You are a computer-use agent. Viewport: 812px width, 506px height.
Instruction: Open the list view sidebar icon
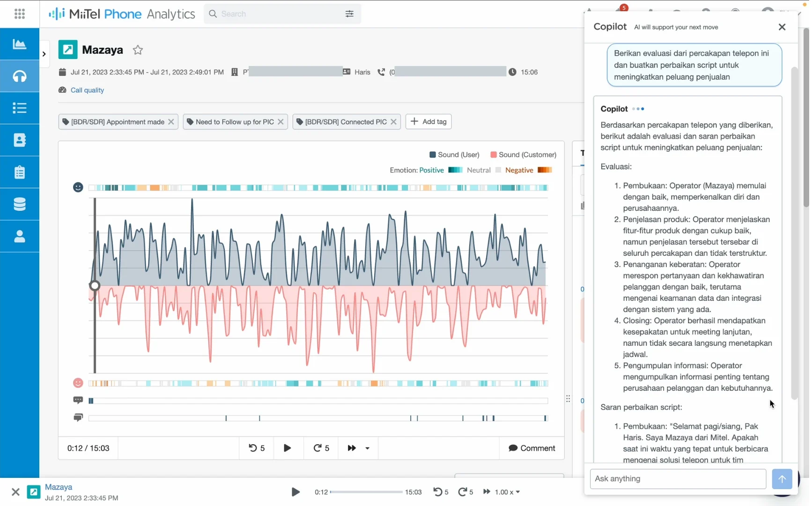(x=20, y=108)
